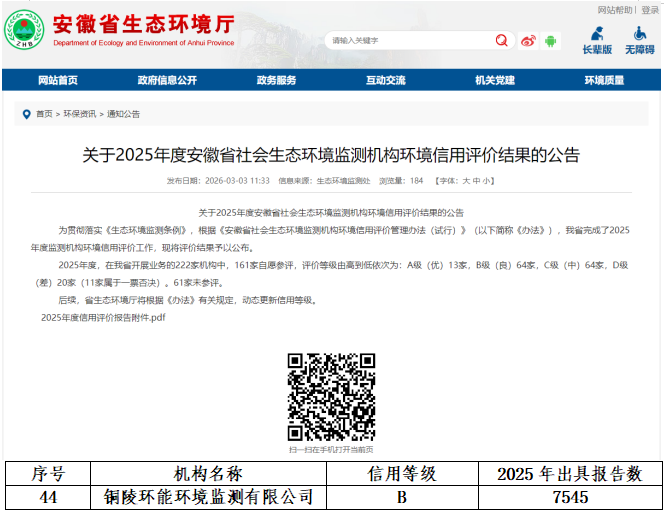Click the Anhui Ecology Department logo

tap(24, 31)
